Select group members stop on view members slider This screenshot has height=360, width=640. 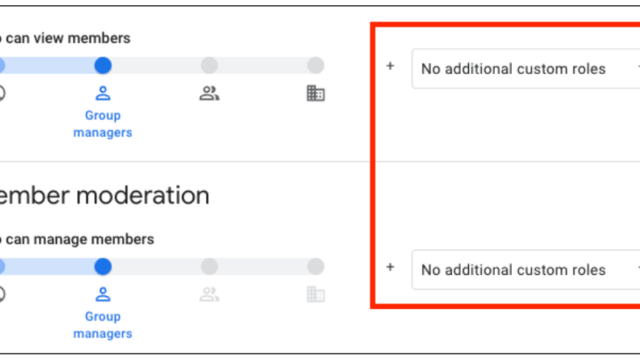[x=209, y=65]
